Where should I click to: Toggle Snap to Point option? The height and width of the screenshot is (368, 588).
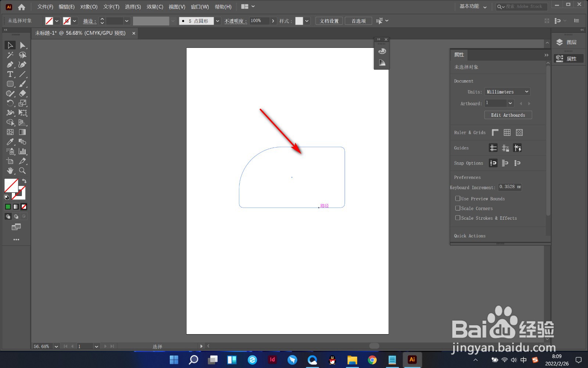tap(493, 163)
